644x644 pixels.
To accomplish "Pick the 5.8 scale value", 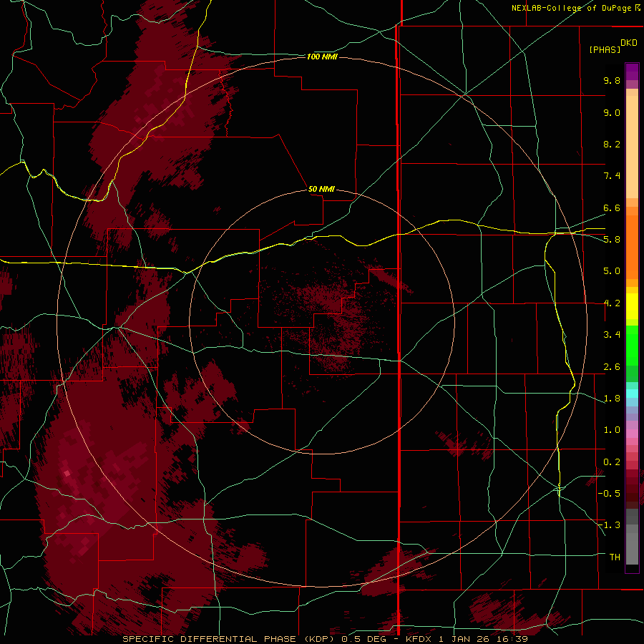I will pos(612,240).
